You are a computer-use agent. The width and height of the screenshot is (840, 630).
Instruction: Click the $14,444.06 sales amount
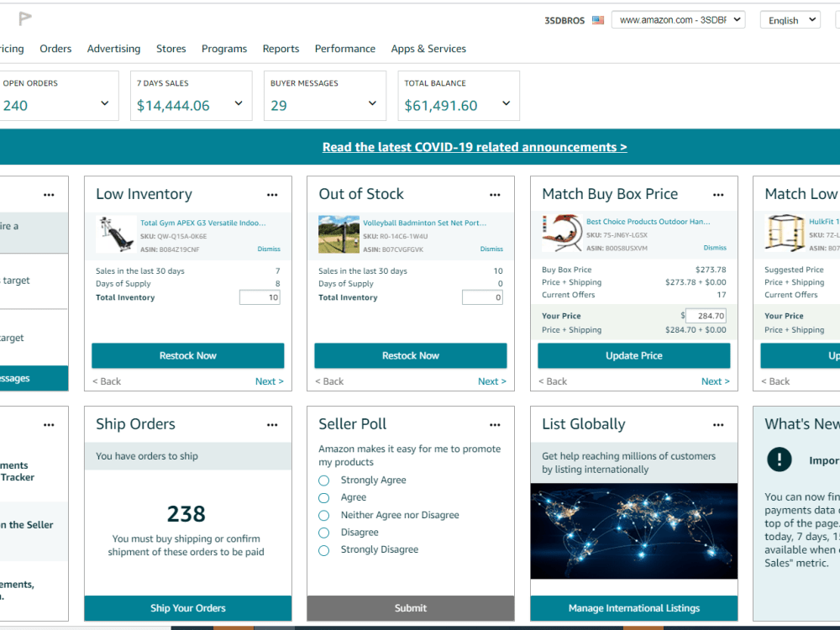(x=173, y=106)
